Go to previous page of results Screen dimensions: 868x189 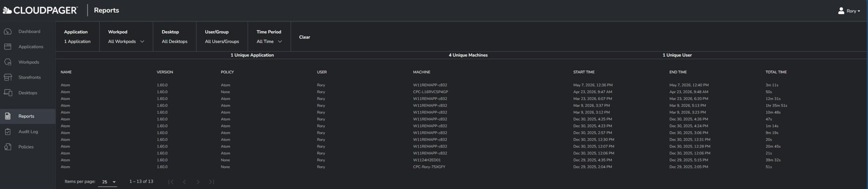(x=184, y=182)
